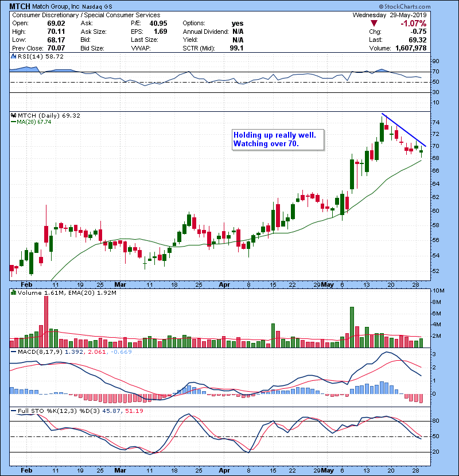Click the candlestick icon beside MTCH (Daily)
Viewport: 459px width, 476px height.
tap(13, 115)
